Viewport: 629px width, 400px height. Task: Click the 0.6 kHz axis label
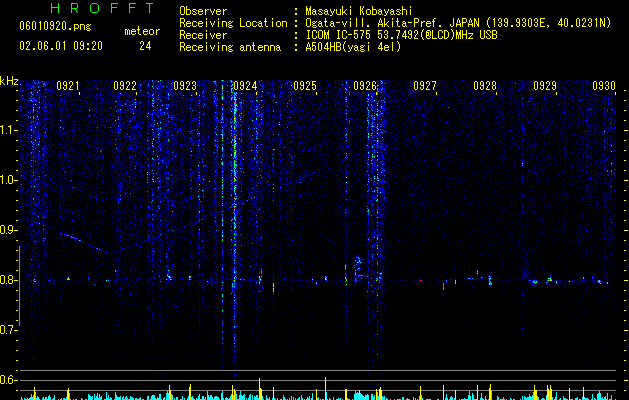click(8, 380)
